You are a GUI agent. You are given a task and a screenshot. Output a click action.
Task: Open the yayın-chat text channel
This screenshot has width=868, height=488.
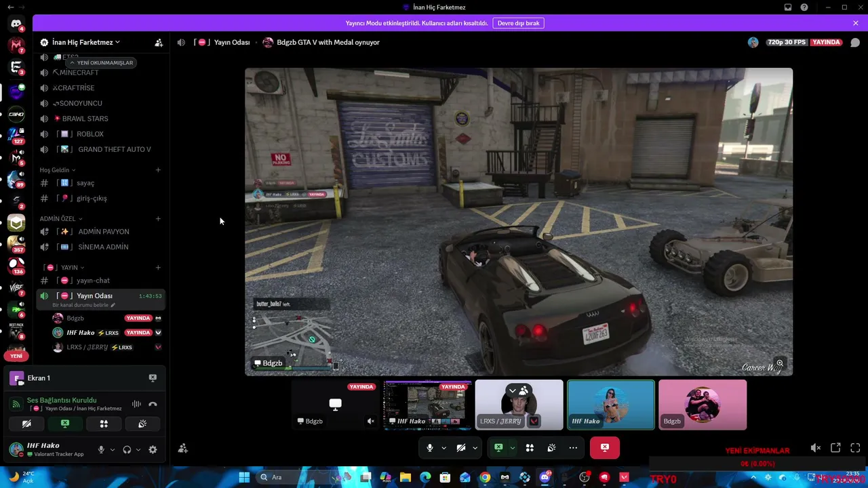100,281
